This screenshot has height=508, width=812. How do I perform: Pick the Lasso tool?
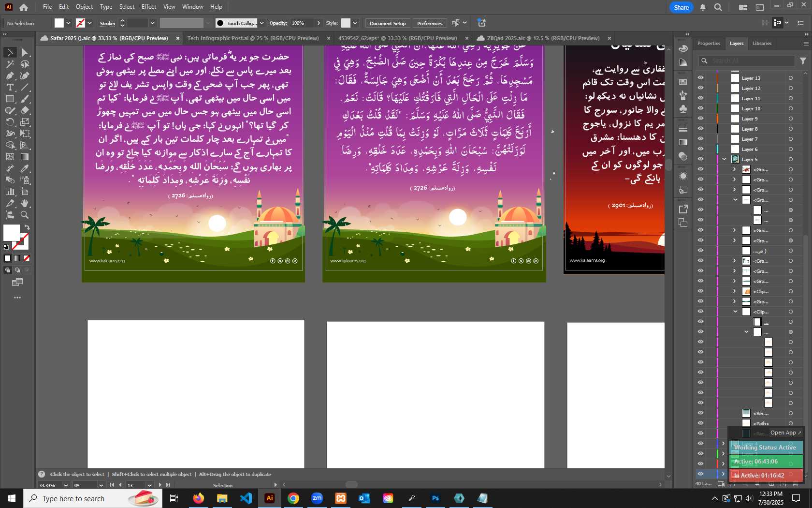click(25, 64)
